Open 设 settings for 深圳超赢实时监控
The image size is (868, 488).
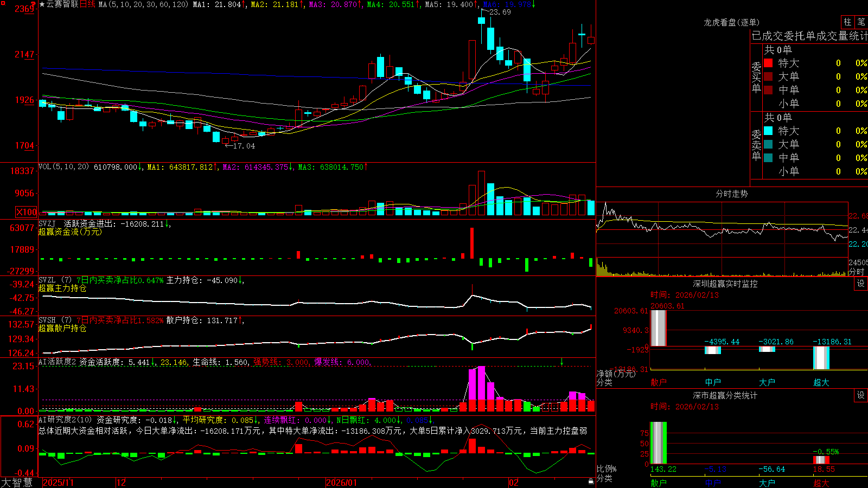861,284
